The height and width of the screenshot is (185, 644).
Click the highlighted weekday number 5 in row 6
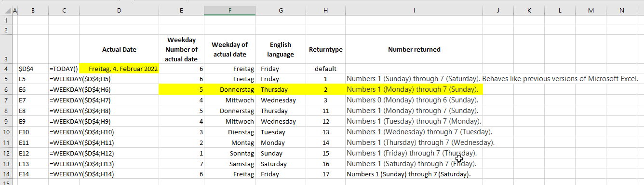(181, 90)
